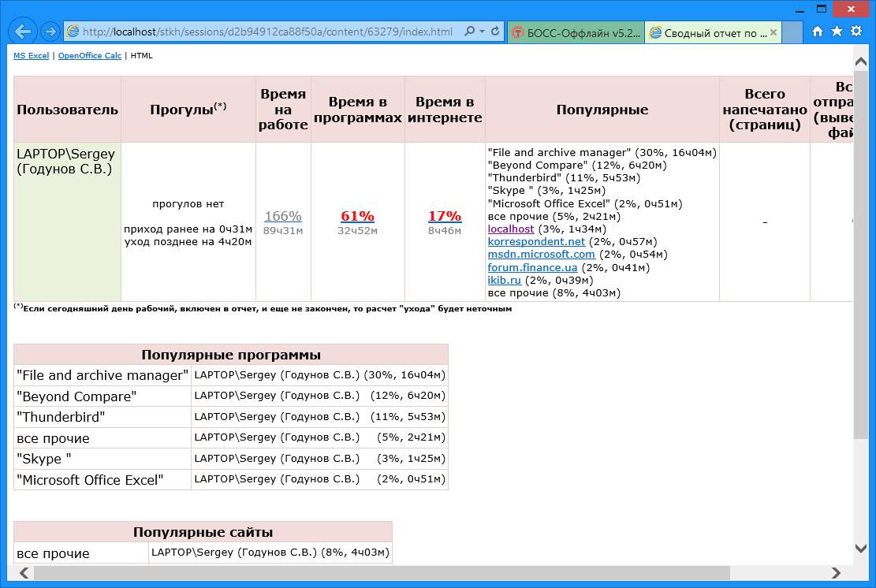Click the horizontal scrollbar left arrow

[x=24, y=573]
